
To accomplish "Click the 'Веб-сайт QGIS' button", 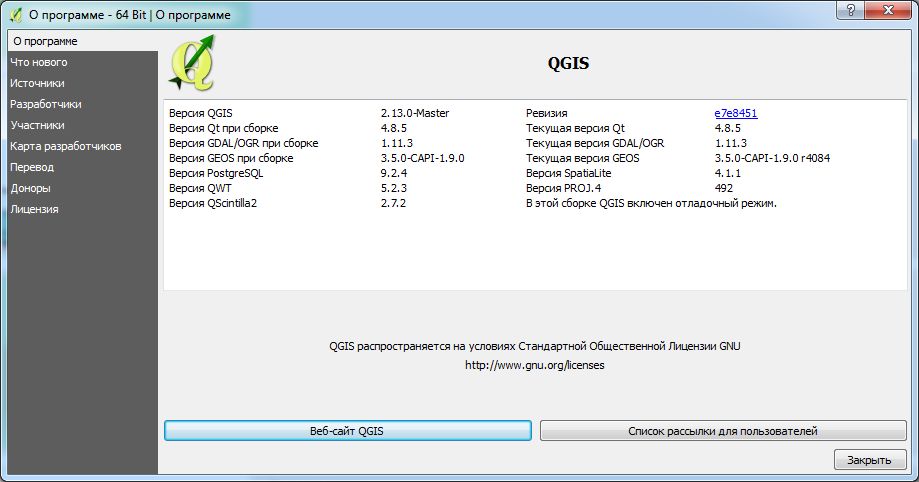I will click(348, 431).
